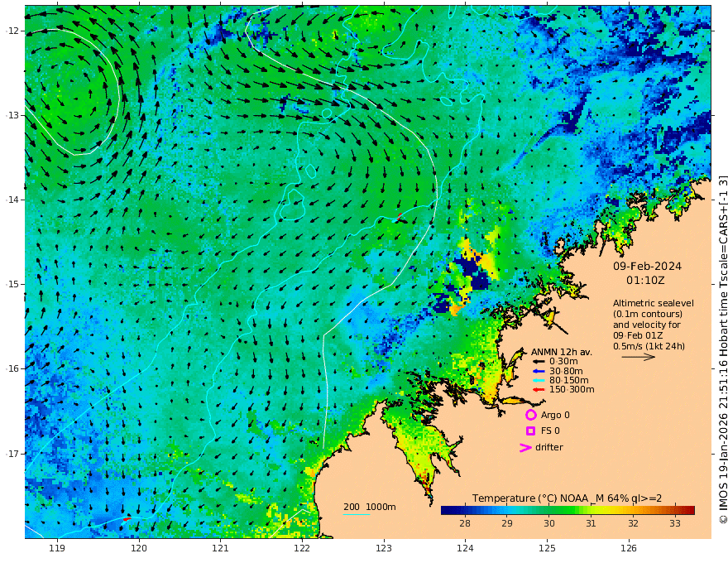Click the 'Argo 0' legend label
This screenshot has width=728, height=563.
tap(555, 415)
